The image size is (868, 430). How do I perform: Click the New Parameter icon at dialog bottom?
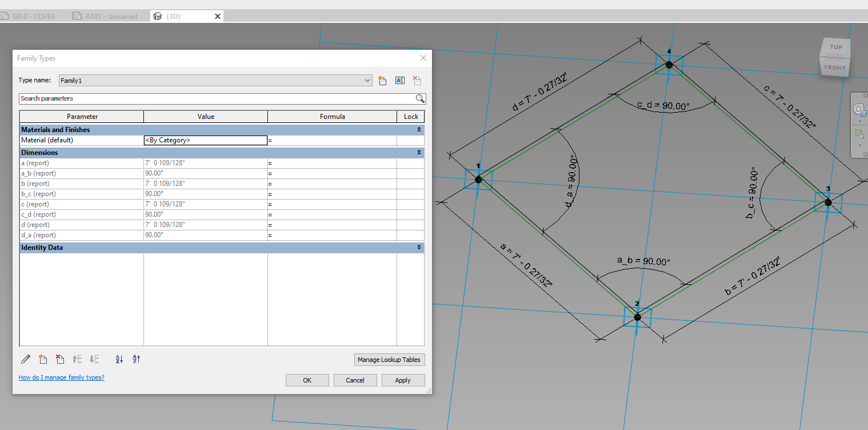pos(43,359)
